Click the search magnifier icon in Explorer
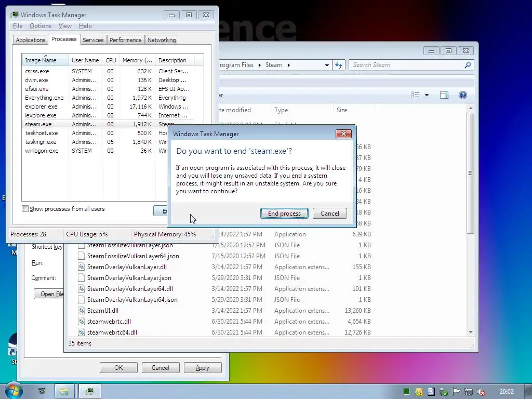 [x=468, y=65]
